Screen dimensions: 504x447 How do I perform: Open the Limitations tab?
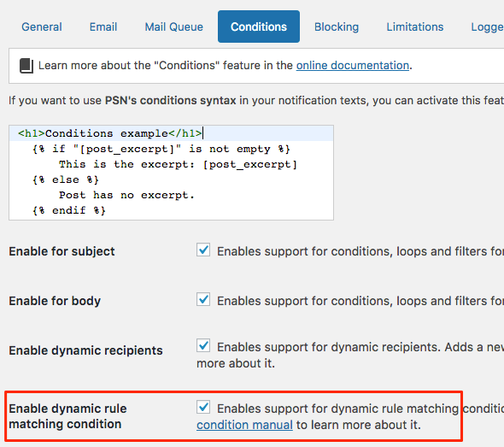coord(414,26)
